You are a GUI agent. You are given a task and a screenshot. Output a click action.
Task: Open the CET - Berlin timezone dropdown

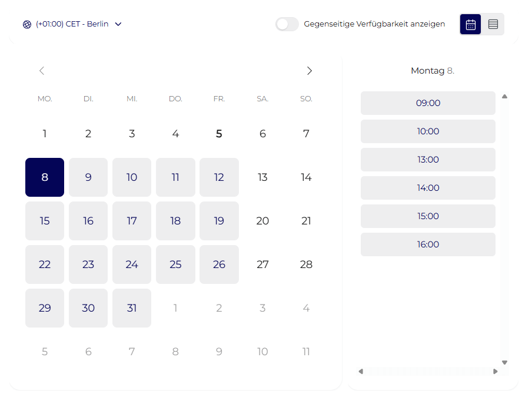pos(72,24)
